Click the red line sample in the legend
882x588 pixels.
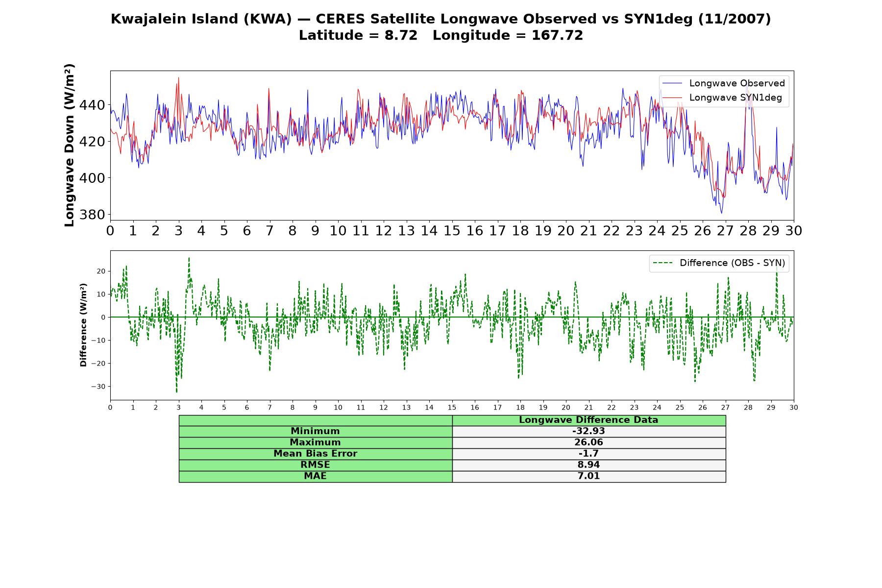[672, 98]
